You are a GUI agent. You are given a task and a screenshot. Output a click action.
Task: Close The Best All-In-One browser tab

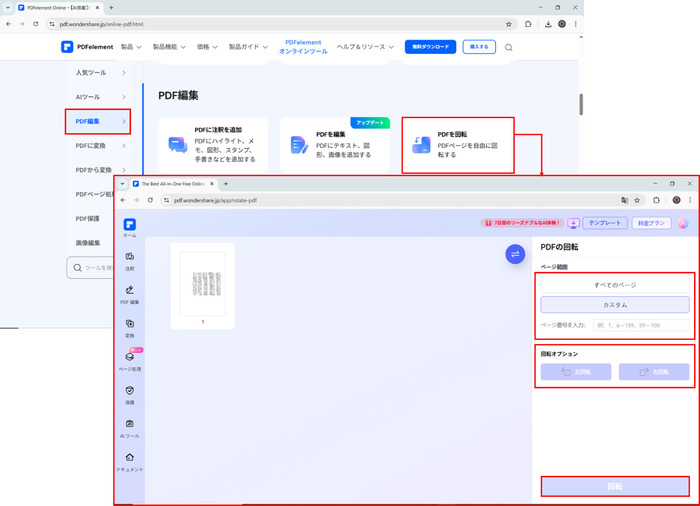point(212,184)
